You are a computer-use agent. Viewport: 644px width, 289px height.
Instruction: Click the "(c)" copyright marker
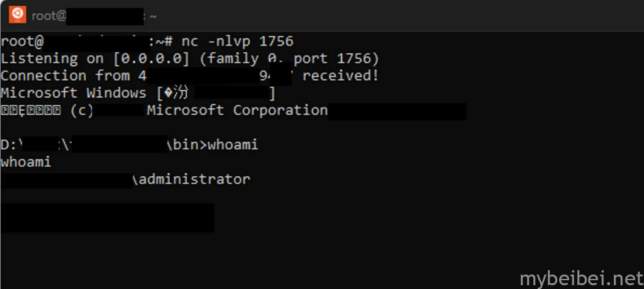click(82, 110)
